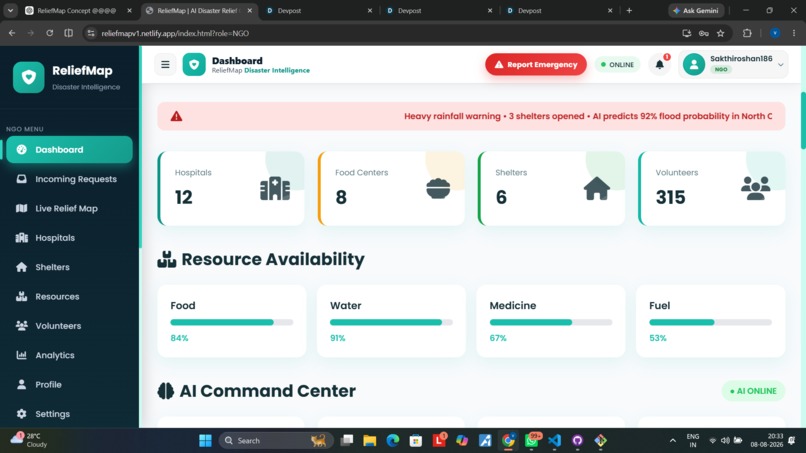Open the taskbar clock showing 20:33

coord(766,440)
